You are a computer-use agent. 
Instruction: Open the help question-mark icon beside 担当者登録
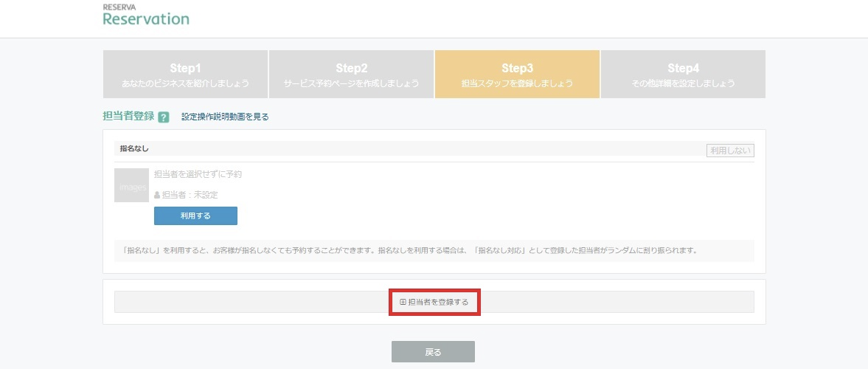tap(163, 117)
